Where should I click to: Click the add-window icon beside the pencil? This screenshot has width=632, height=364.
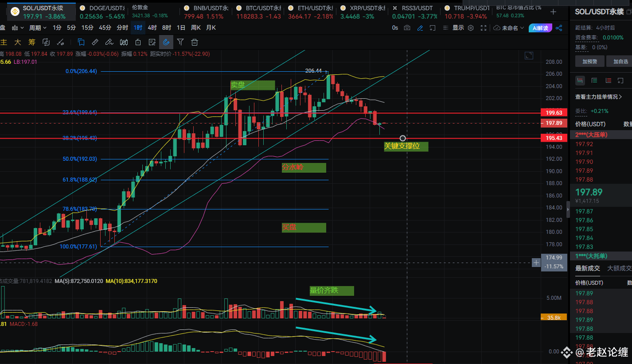[433, 28]
